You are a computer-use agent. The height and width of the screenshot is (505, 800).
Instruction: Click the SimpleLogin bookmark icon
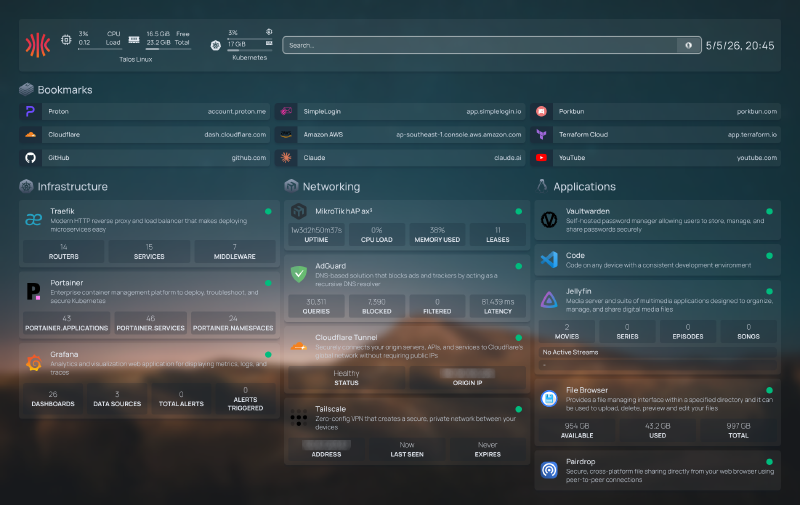pyautogui.click(x=286, y=111)
